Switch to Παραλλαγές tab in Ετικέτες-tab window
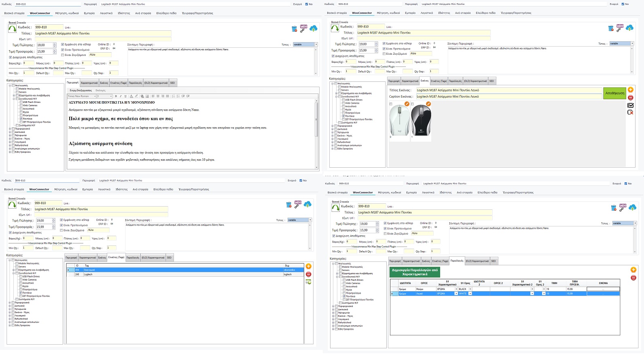Image resolution: width=644 pixels, height=354 pixels. [133, 258]
